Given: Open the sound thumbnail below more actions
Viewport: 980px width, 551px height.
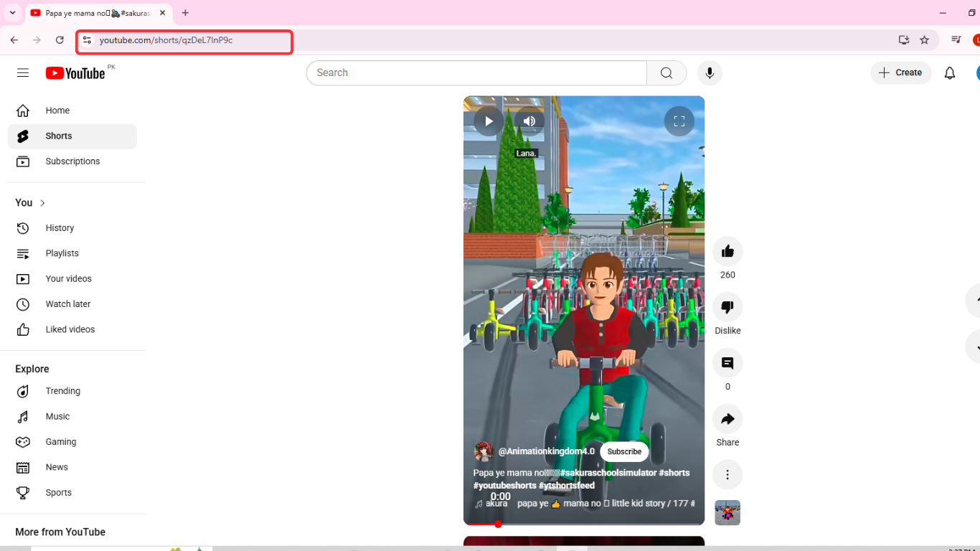Looking at the screenshot, I should (727, 513).
